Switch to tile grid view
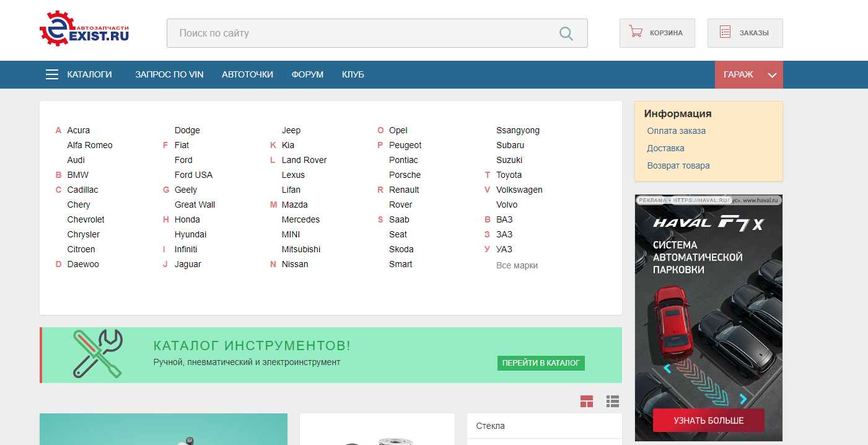Viewport: 868px width, 445px height. 587,402
